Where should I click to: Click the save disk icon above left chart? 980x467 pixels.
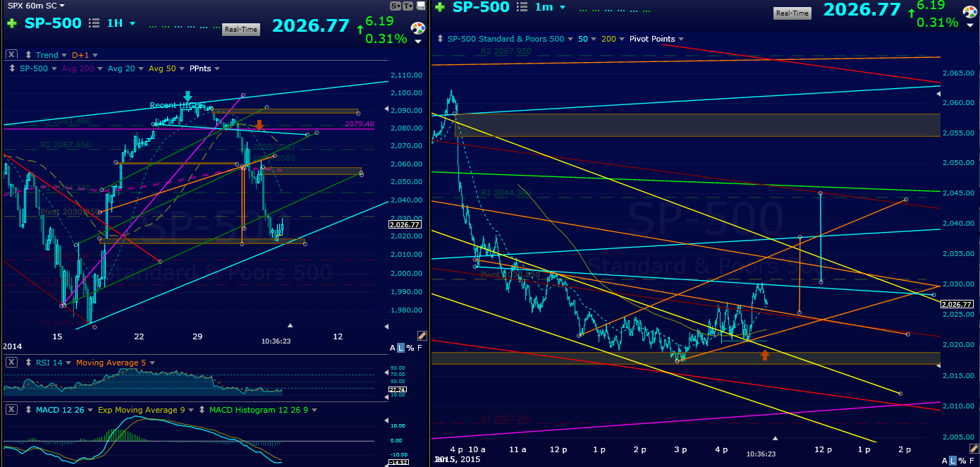419,6
